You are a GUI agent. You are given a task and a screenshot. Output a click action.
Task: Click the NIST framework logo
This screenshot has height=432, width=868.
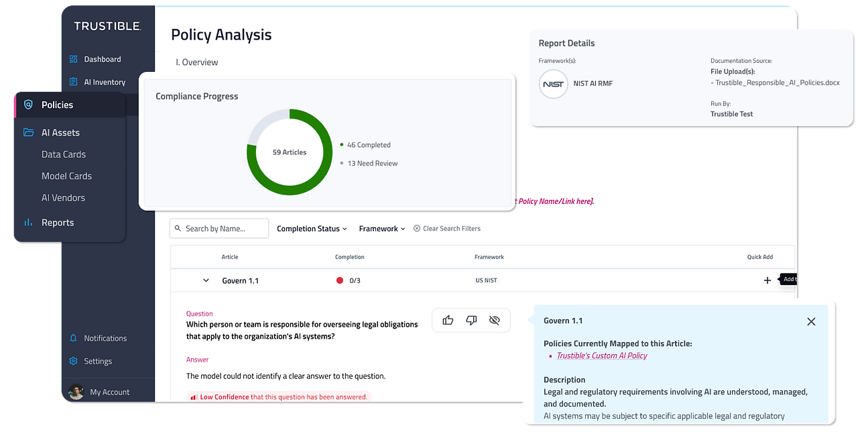click(554, 84)
